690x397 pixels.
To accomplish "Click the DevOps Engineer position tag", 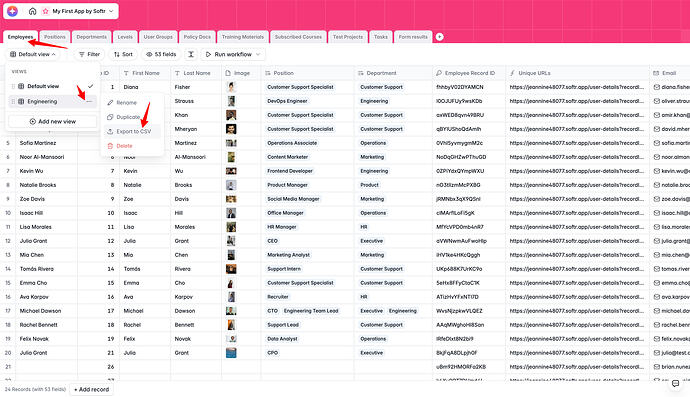I will point(287,101).
